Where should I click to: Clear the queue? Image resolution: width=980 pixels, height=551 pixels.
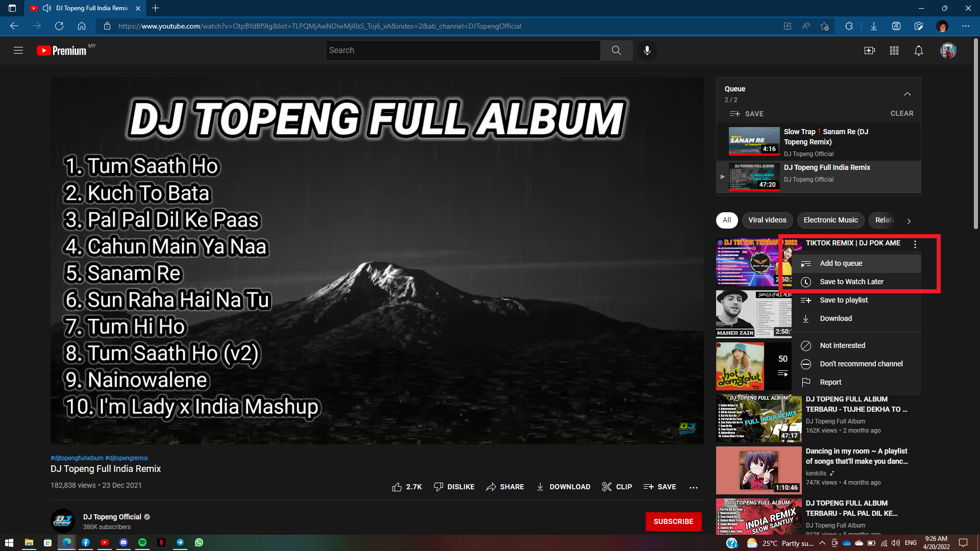click(x=902, y=113)
